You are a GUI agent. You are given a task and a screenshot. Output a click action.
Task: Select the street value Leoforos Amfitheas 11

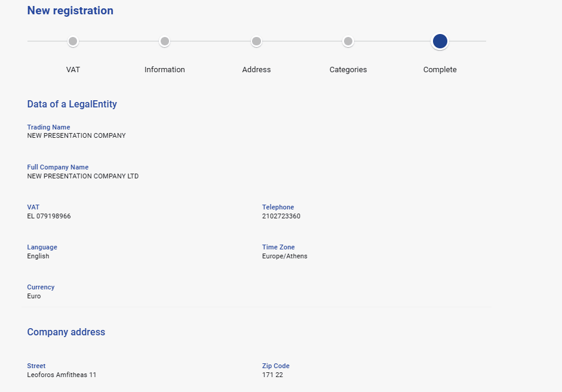click(x=62, y=375)
